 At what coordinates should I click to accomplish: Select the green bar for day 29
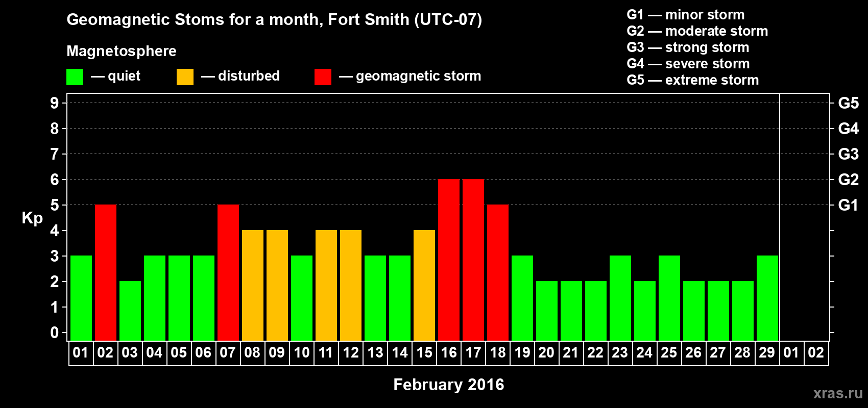(x=767, y=298)
